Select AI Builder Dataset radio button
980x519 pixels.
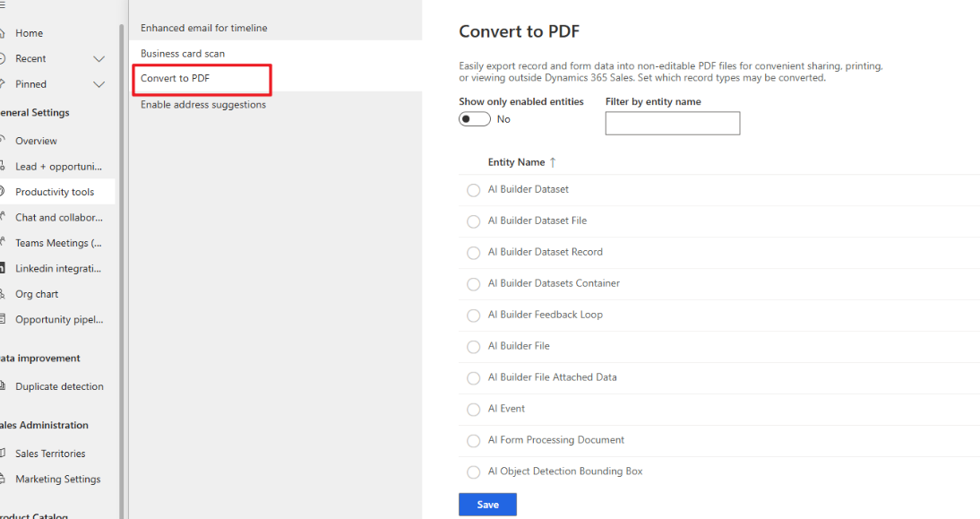[x=474, y=190]
